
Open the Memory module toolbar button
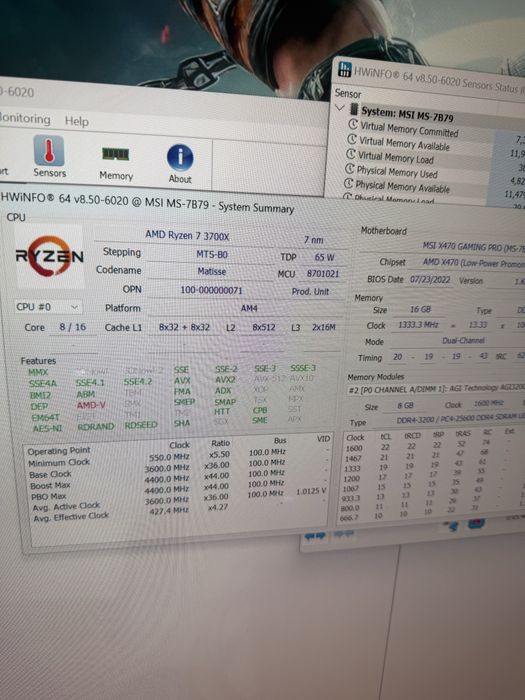click(x=116, y=163)
